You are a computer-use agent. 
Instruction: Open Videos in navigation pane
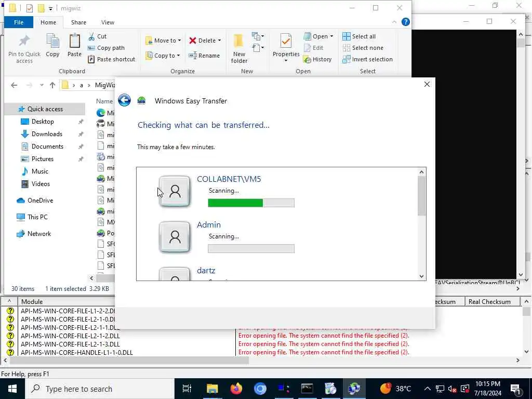pos(41,184)
